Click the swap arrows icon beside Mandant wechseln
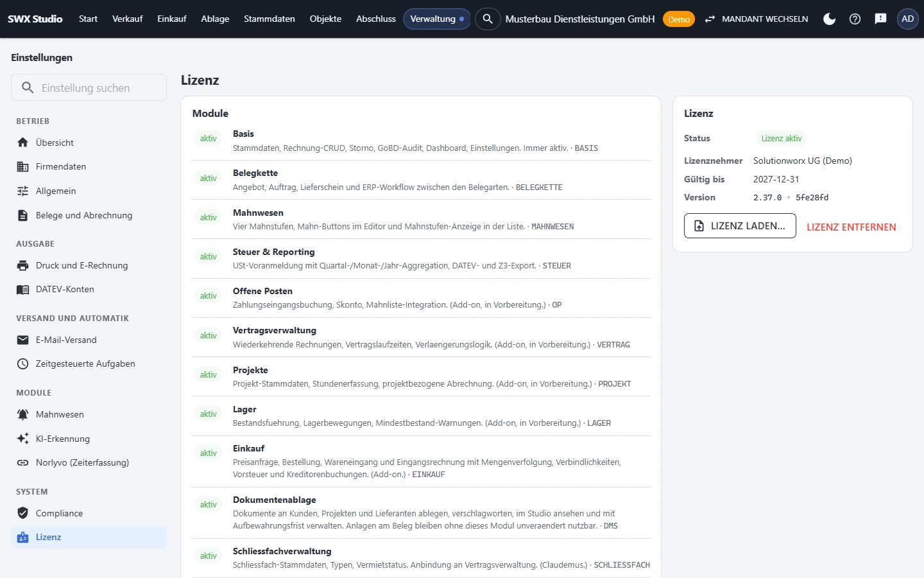 [710, 19]
